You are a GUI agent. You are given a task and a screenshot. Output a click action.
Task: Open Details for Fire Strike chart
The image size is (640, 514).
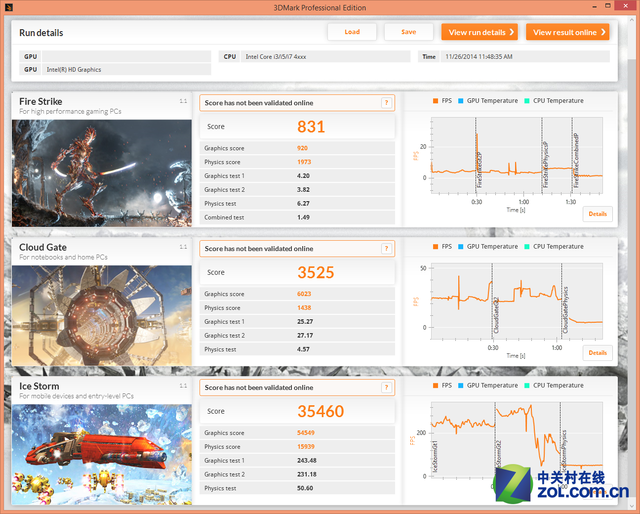pos(598,214)
